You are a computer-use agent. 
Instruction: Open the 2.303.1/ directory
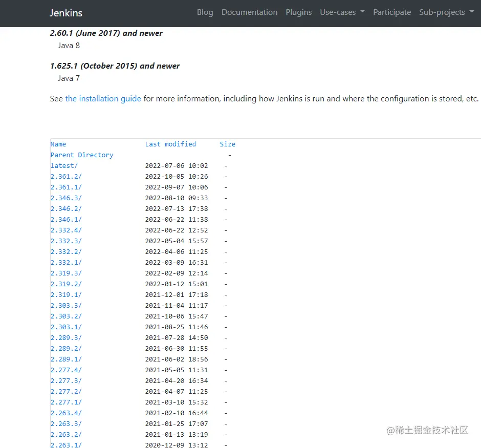pos(66,327)
